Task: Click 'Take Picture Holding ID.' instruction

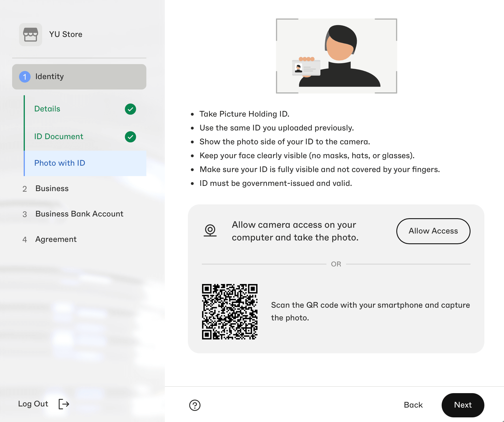Action: [244, 114]
